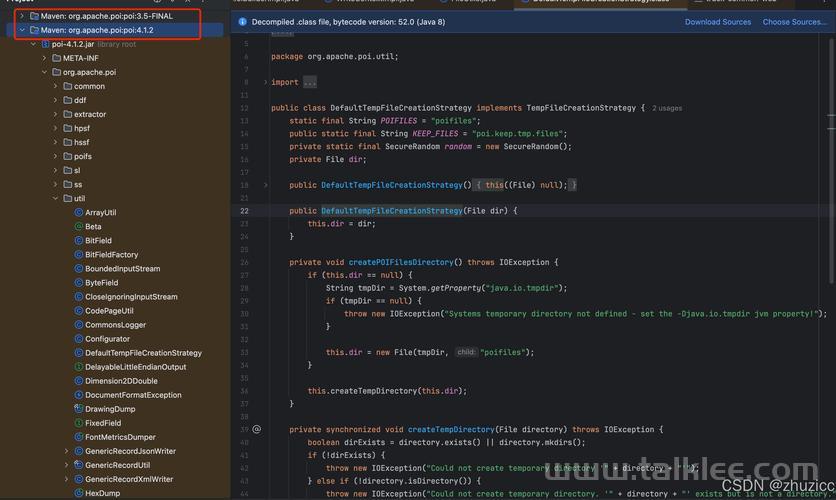The image size is (836, 500).
Task: Expand the ddf package
Action: [55, 100]
